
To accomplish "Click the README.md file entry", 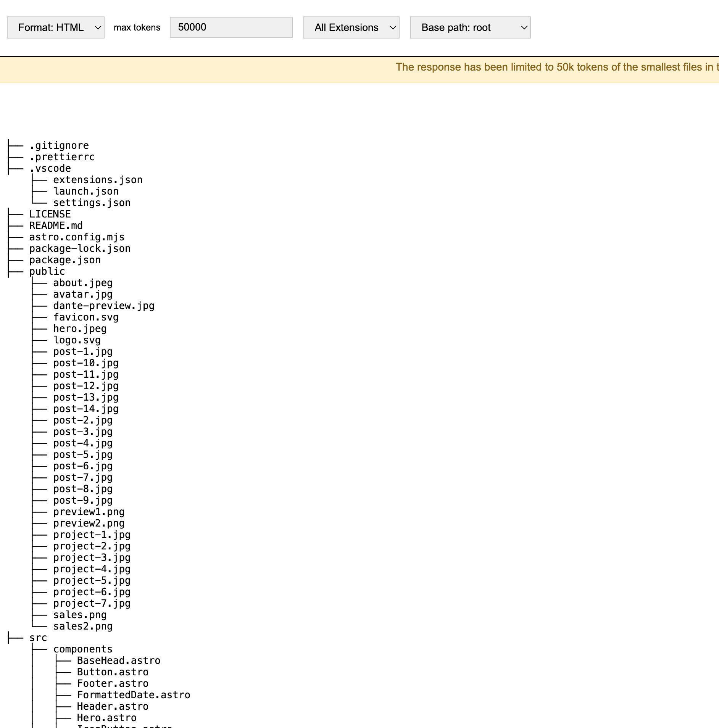I will point(56,225).
